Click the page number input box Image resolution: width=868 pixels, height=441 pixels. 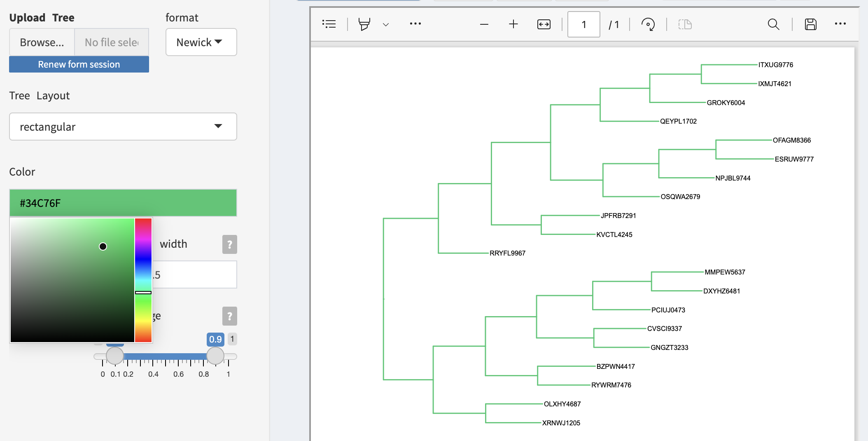tap(583, 24)
